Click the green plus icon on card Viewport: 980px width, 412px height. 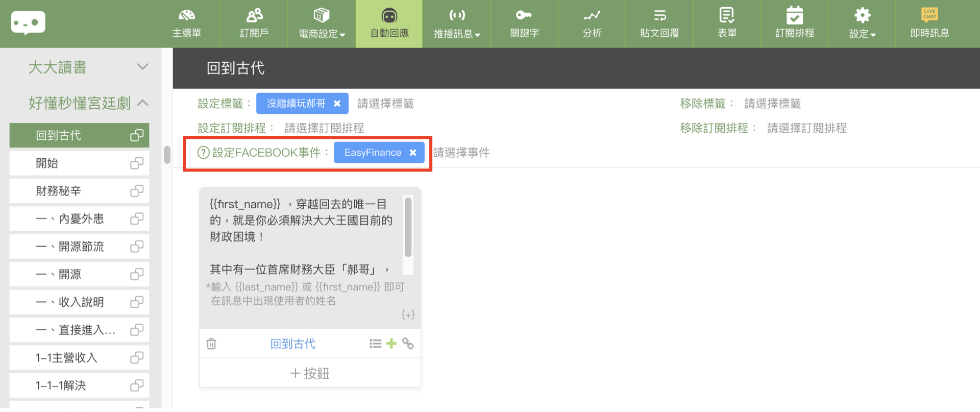coord(391,344)
